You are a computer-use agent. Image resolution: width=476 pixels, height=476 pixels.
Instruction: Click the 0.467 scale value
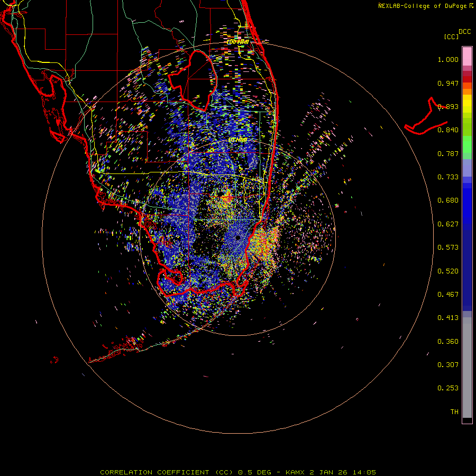point(448,295)
